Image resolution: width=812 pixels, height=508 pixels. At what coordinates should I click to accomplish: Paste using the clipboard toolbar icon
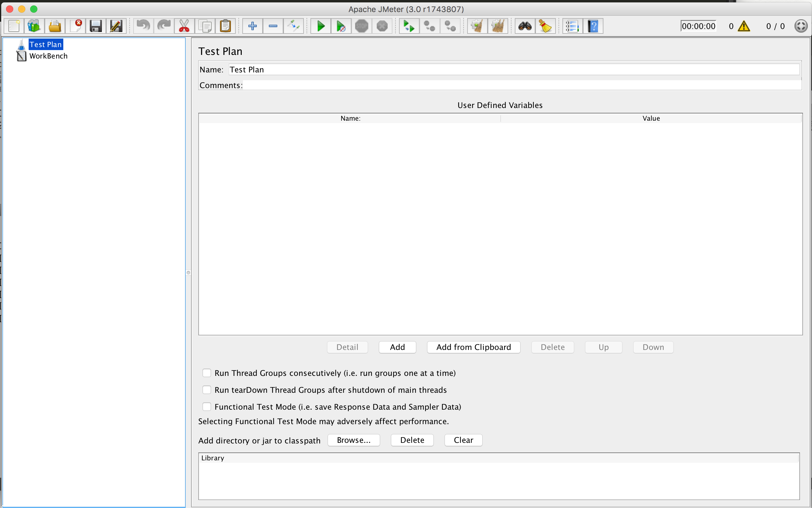tap(225, 26)
